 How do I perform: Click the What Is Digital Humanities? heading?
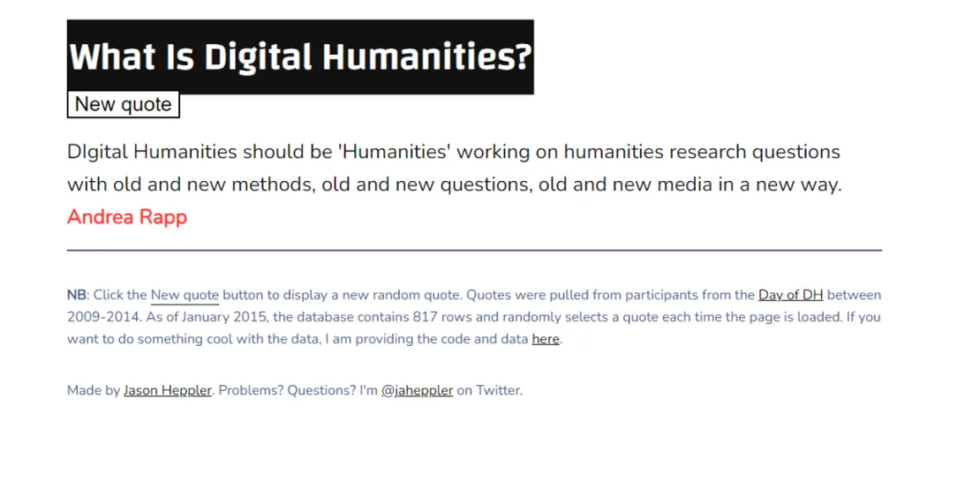pos(300,57)
